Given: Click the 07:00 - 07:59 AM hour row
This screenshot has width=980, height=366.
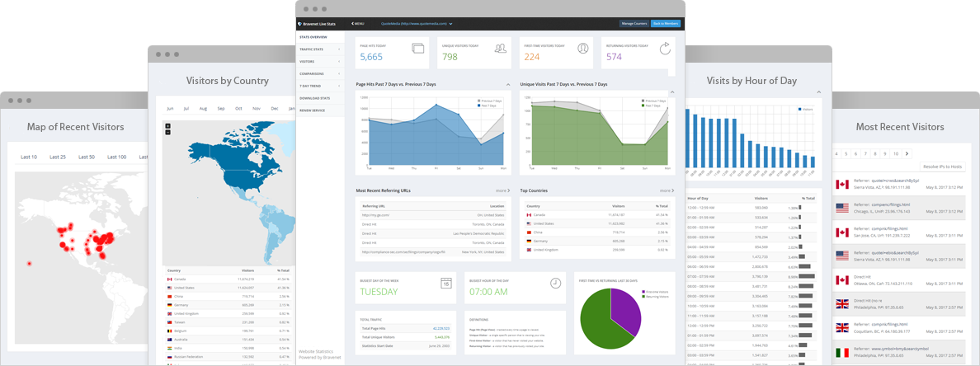Looking at the screenshot, I should point(753,277).
